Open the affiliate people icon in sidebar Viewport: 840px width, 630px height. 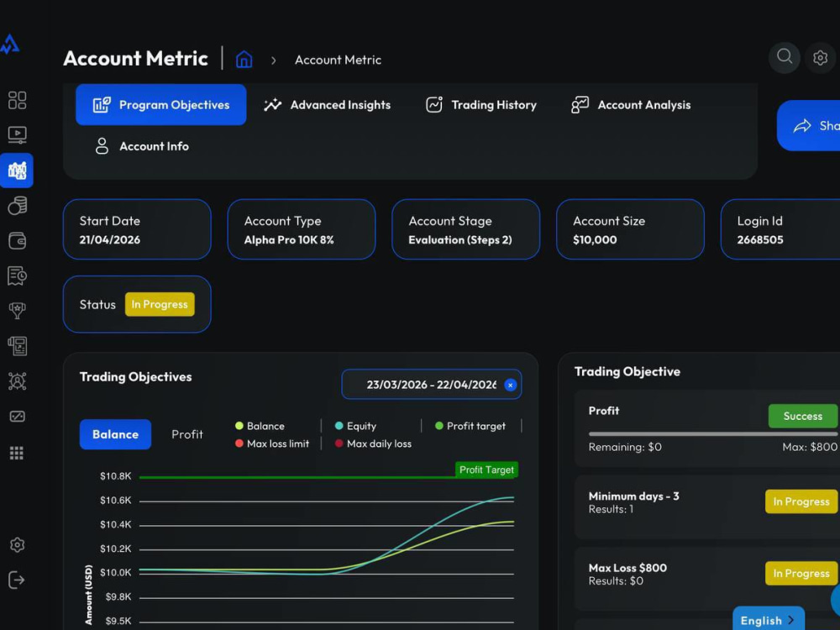pos(17,381)
